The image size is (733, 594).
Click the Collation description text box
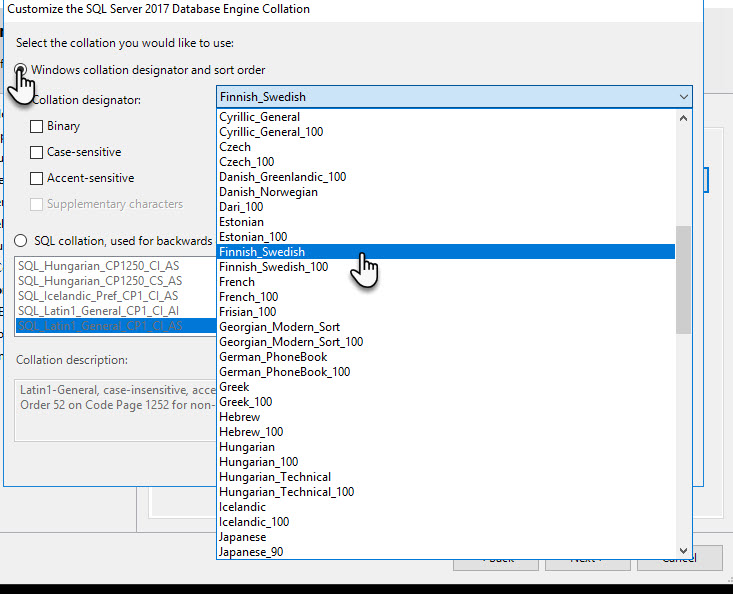115,410
